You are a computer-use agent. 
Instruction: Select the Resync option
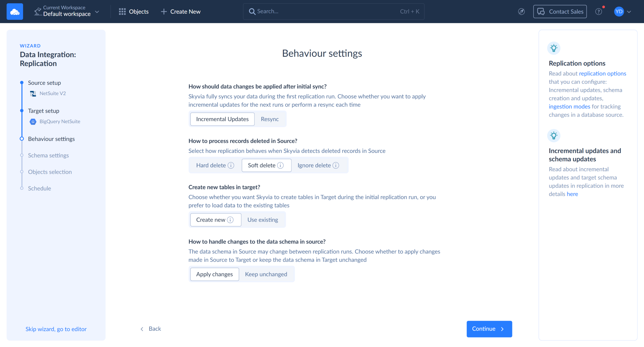270,119
